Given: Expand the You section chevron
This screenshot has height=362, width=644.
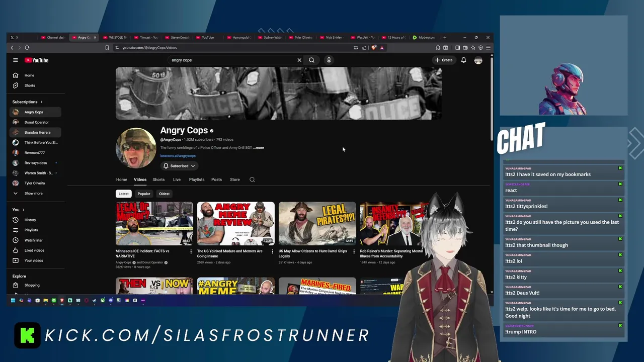Looking at the screenshot, I should click(23, 210).
